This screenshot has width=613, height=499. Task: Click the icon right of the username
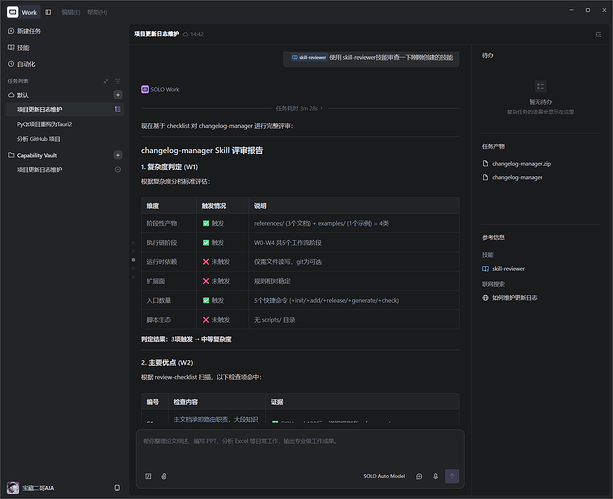[x=117, y=488]
